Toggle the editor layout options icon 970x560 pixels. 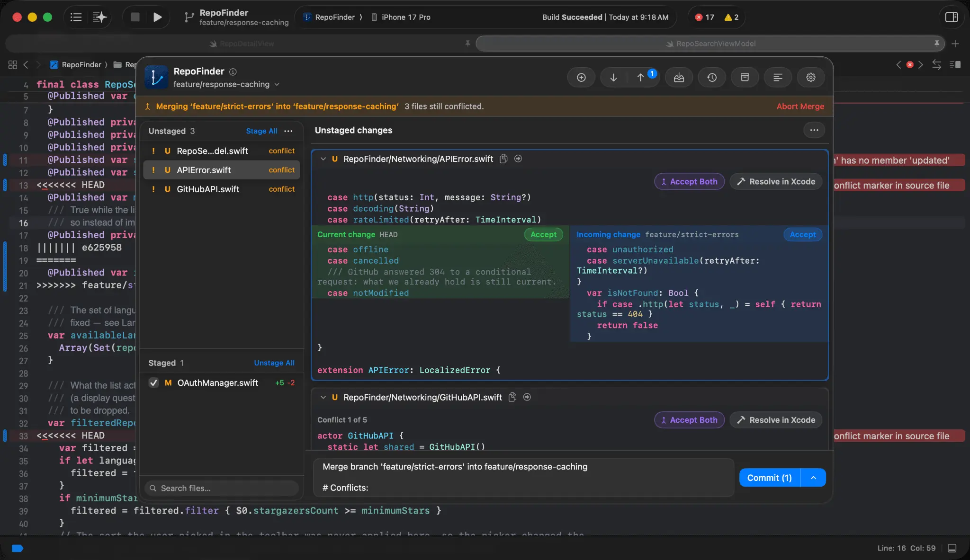click(x=955, y=64)
